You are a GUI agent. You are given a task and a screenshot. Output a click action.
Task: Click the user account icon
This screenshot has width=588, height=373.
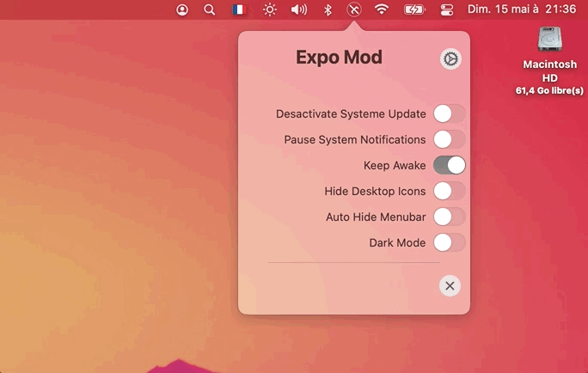[182, 9]
